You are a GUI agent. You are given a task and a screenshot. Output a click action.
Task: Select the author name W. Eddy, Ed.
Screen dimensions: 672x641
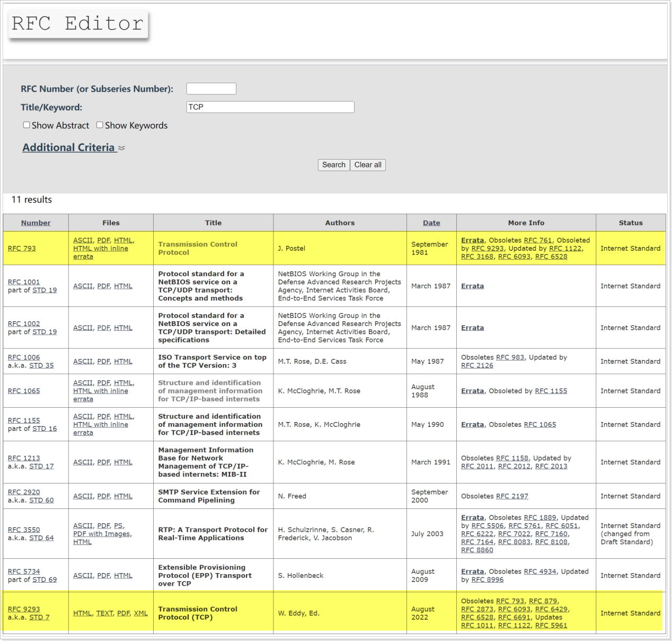pos(298,613)
